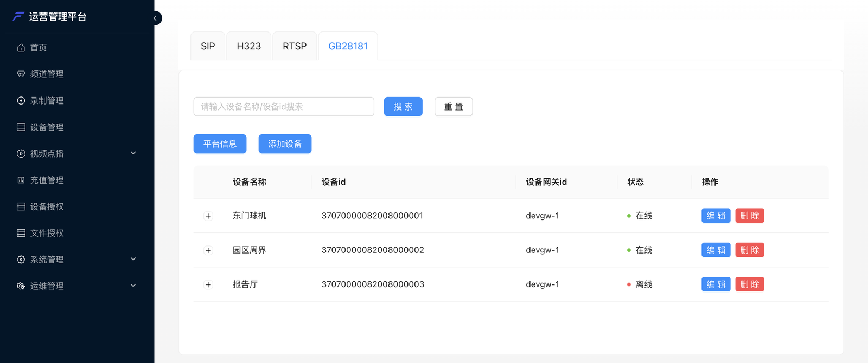
Task: Focus the device name/id search field
Action: (284, 107)
